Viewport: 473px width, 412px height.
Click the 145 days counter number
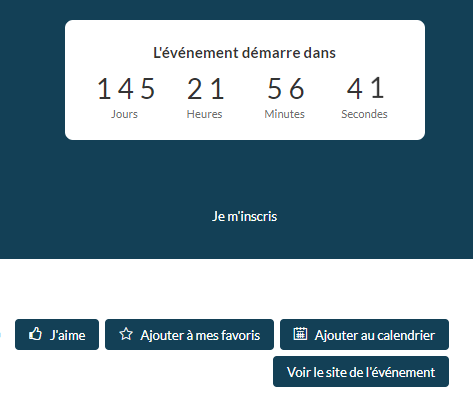(x=126, y=89)
